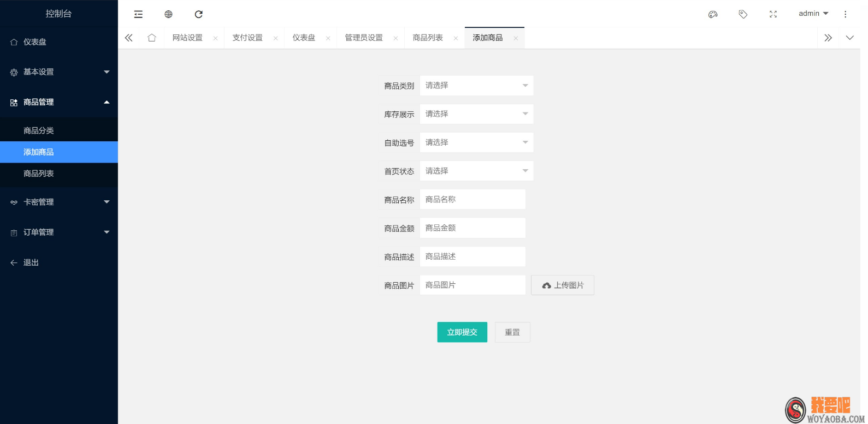This screenshot has width=868, height=424.
Task: Click 立即提交 to submit form
Action: [x=462, y=332]
